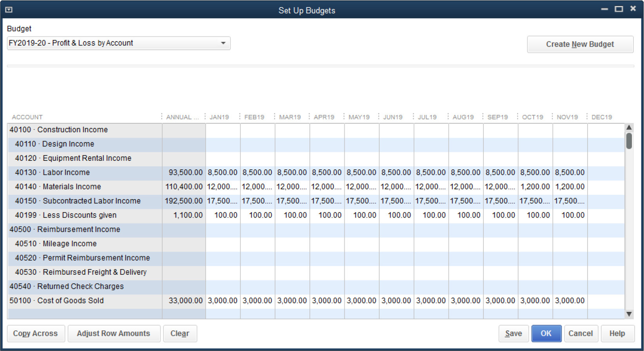Open Help for budgets
The height and width of the screenshot is (351, 644).
(x=617, y=333)
